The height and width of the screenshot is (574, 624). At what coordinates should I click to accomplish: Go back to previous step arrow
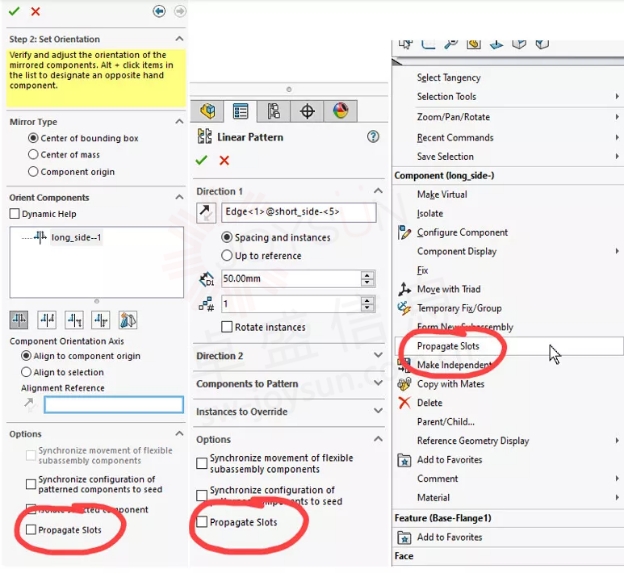tap(159, 11)
